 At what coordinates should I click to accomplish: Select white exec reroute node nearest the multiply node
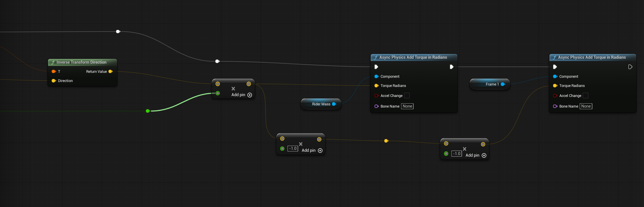click(x=217, y=61)
